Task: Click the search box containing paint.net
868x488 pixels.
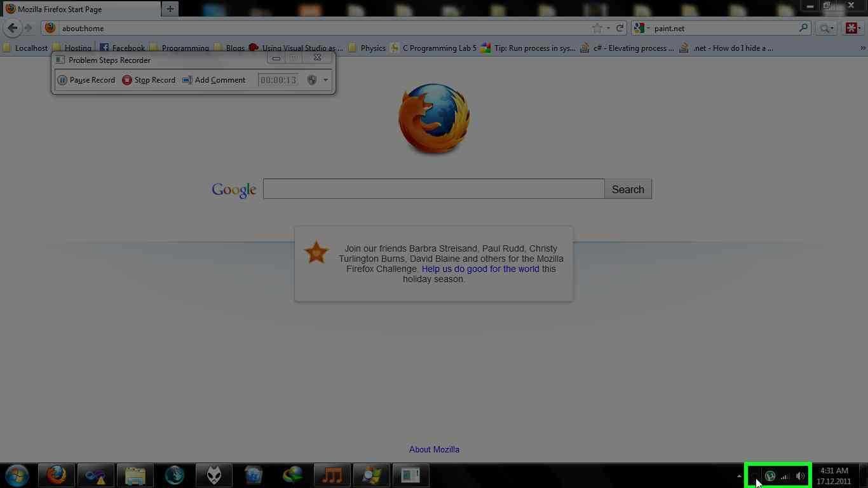Action: click(724, 28)
